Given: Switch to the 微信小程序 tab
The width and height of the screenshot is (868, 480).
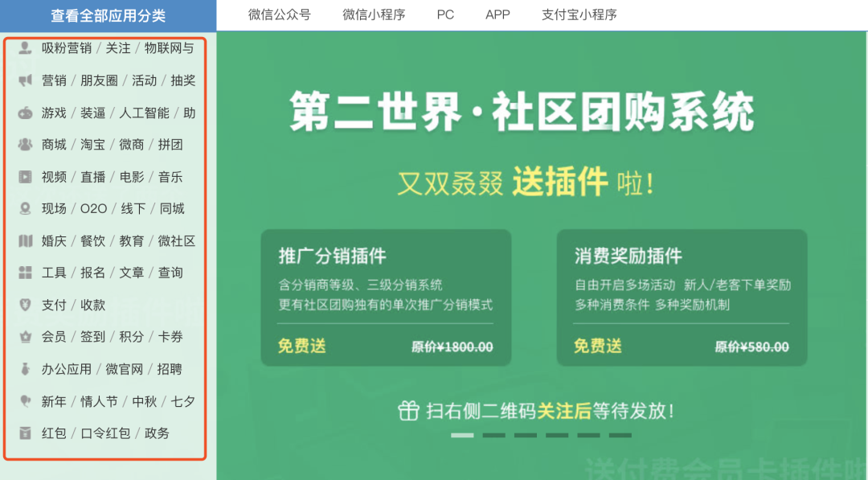Looking at the screenshot, I should pyautogui.click(x=375, y=15).
